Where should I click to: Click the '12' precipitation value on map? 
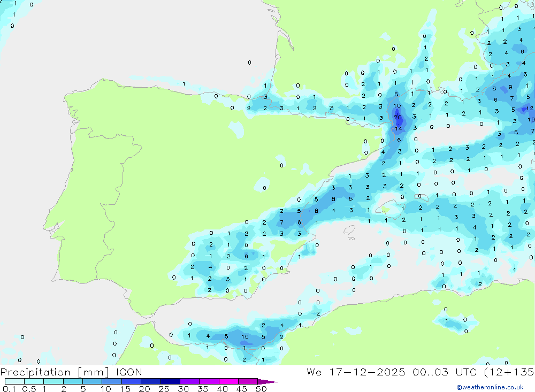[x=530, y=109]
